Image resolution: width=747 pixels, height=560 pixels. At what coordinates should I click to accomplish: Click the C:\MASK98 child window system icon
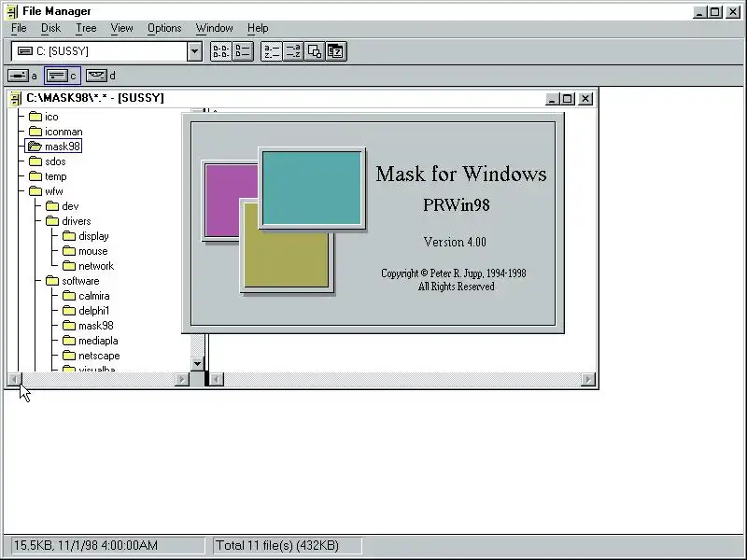[16, 99]
